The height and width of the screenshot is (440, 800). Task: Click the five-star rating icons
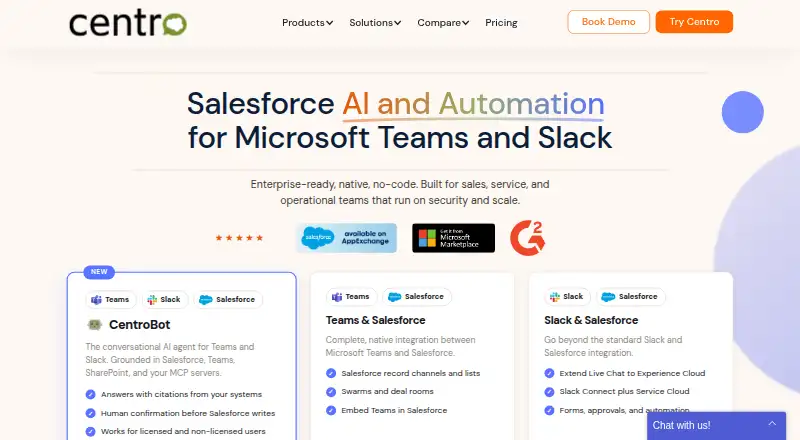point(239,238)
